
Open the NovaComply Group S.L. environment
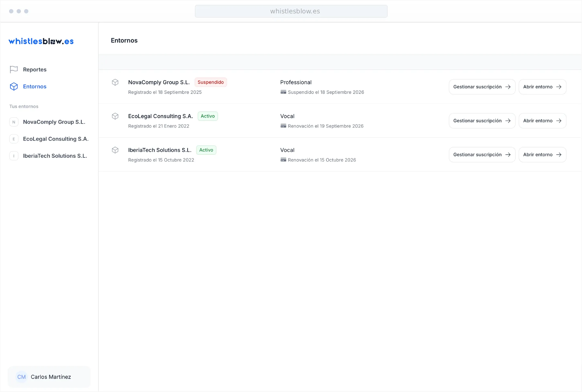[542, 87]
